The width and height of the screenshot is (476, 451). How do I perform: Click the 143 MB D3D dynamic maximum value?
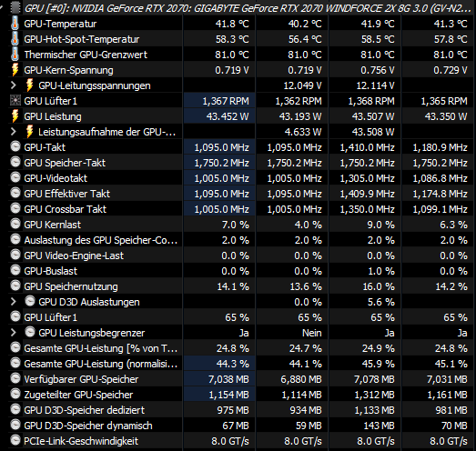380,426
